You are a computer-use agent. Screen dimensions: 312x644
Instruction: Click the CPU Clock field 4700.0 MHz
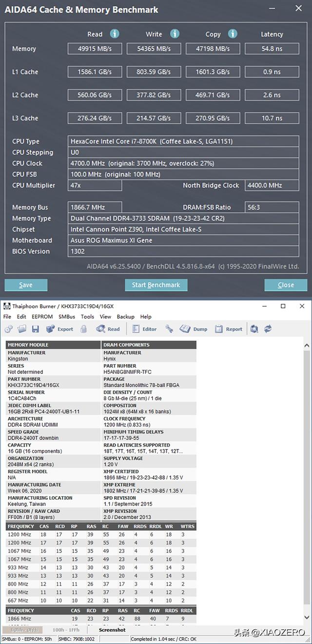point(183,163)
